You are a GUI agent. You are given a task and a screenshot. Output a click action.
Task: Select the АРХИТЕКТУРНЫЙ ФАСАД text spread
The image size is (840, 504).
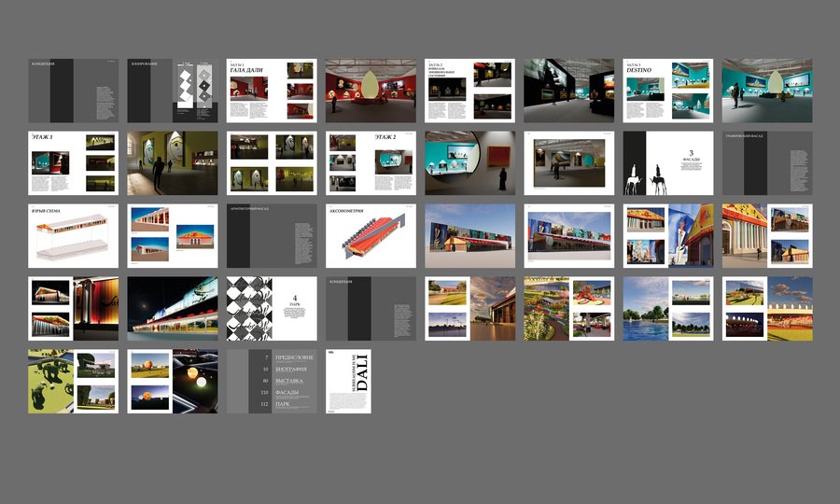tap(272, 235)
